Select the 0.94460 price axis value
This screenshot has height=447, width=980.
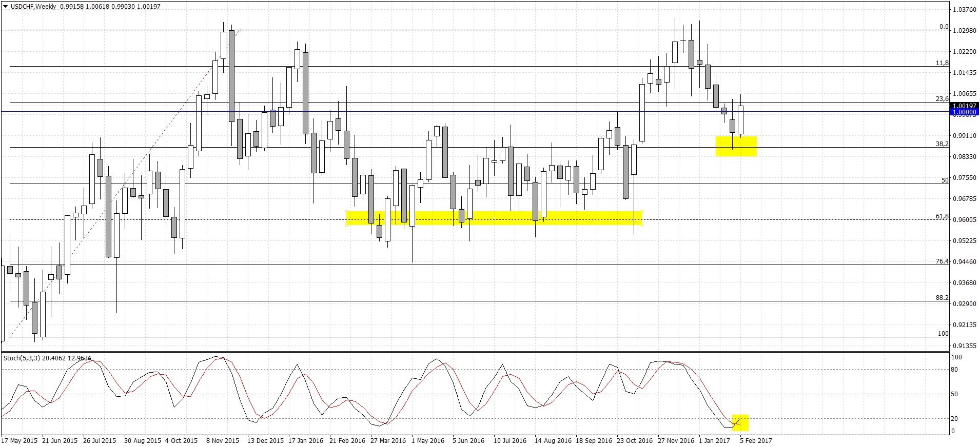point(965,261)
